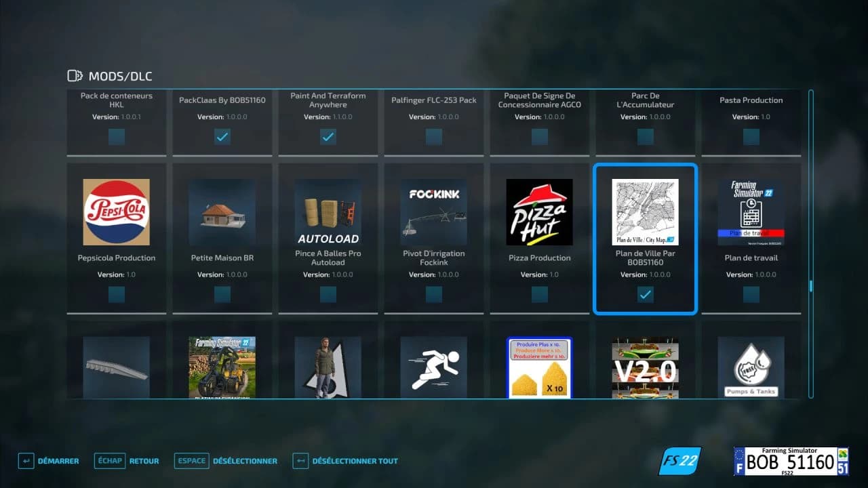The width and height of the screenshot is (868, 488).
Task: Enable the Pivot D'irrigation Fockink checkbox
Action: [x=434, y=294]
